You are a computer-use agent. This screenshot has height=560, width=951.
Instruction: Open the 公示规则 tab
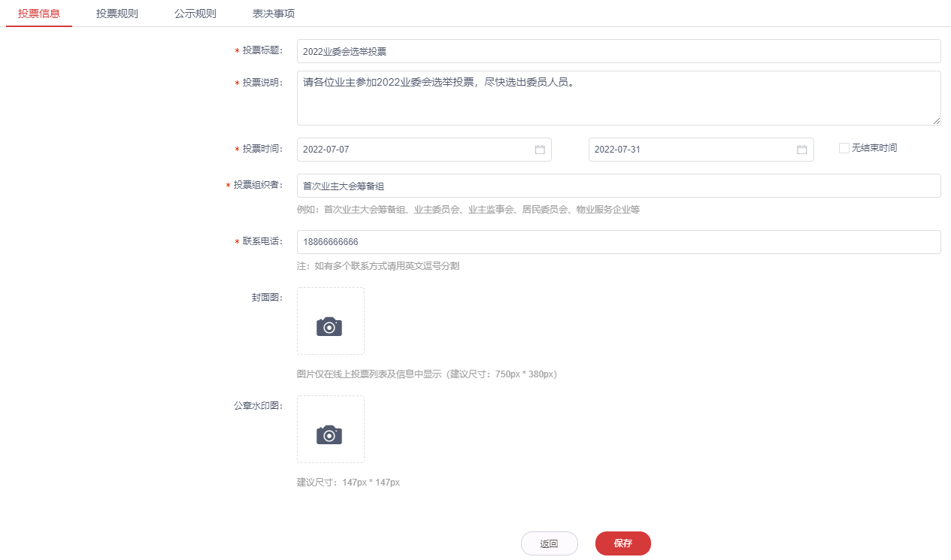coord(195,14)
